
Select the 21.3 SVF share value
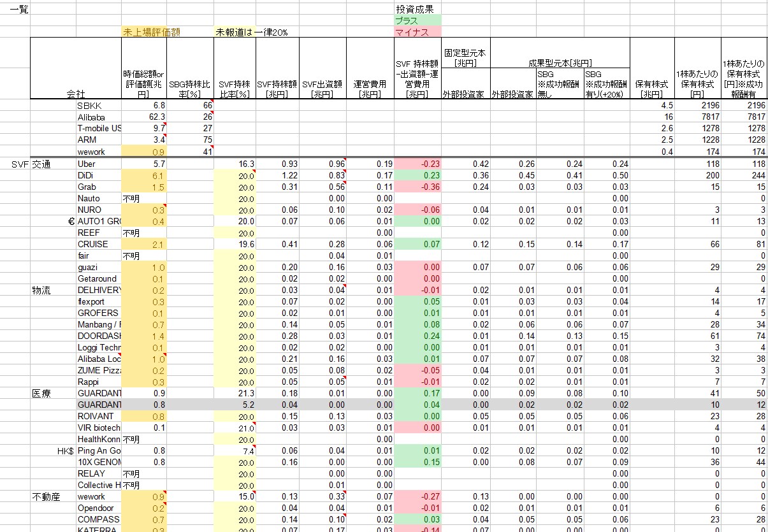point(235,393)
